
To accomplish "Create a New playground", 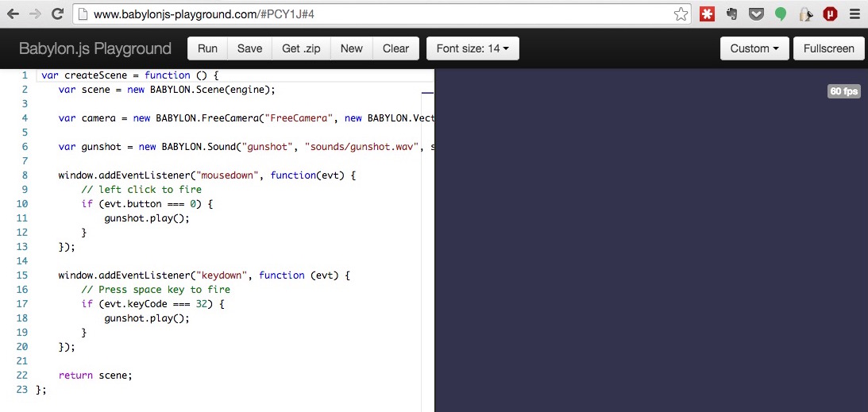I will point(352,48).
